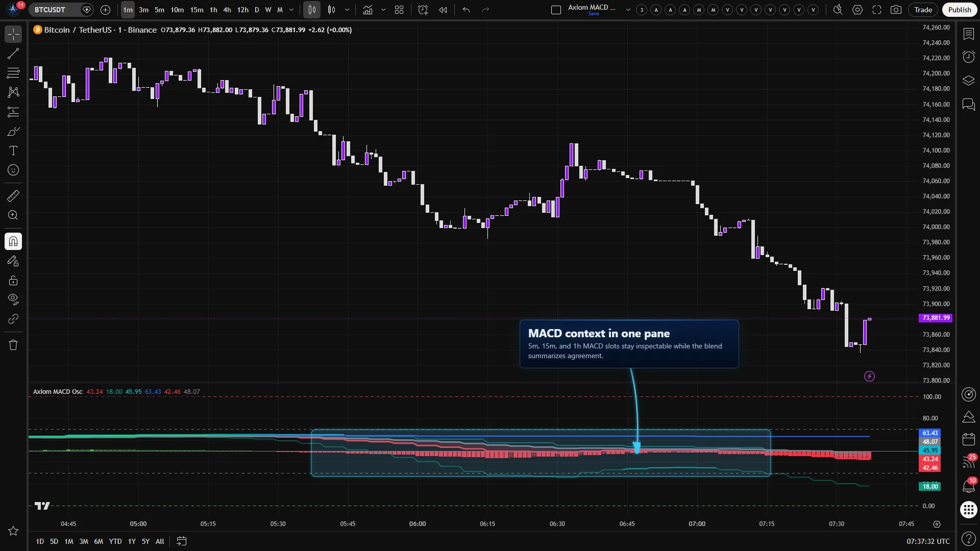
Task: Open the news feed with 25 badge
Action: coord(968,462)
